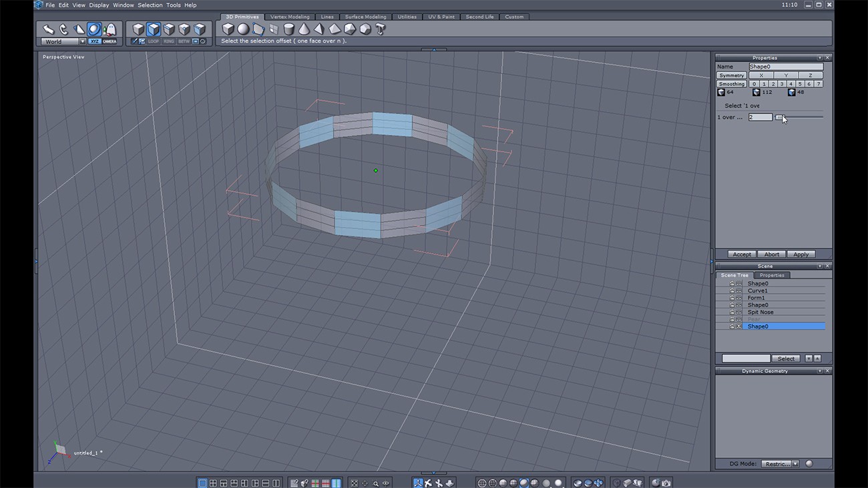Click scene tree up-arrow button
The image size is (868, 488).
[x=817, y=358]
